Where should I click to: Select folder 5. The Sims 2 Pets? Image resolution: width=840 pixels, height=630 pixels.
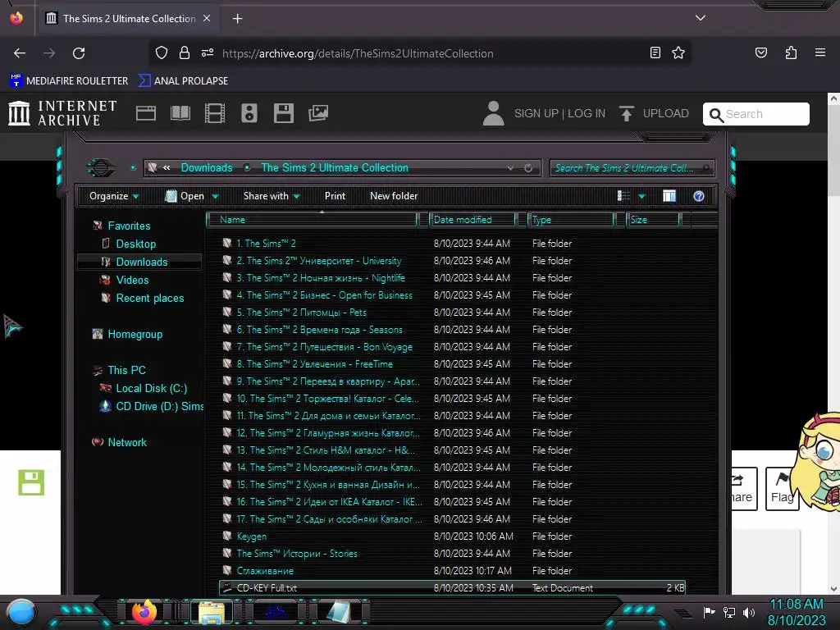(x=302, y=313)
